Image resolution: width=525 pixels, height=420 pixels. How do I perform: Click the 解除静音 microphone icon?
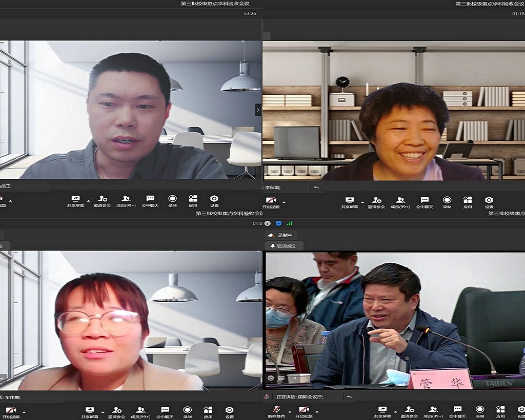(276, 409)
